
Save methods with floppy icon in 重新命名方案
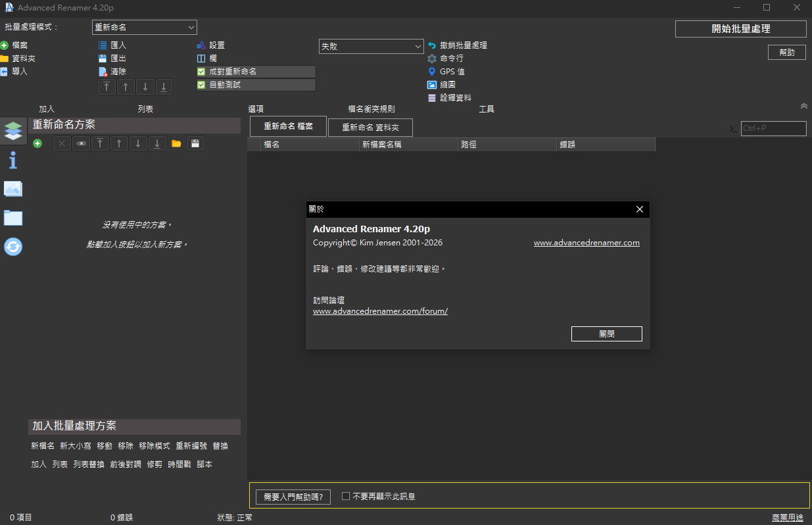click(195, 143)
